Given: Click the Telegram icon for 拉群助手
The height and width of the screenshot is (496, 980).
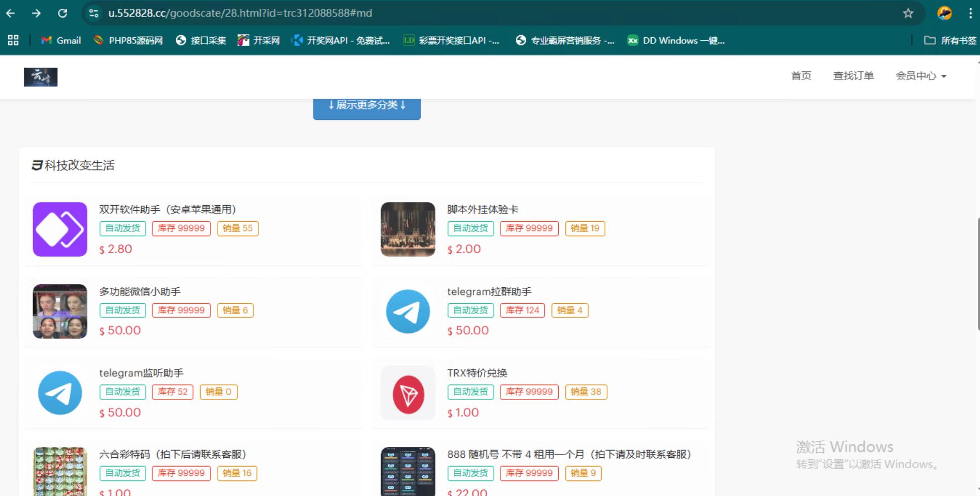Looking at the screenshot, I should (408, 312).
